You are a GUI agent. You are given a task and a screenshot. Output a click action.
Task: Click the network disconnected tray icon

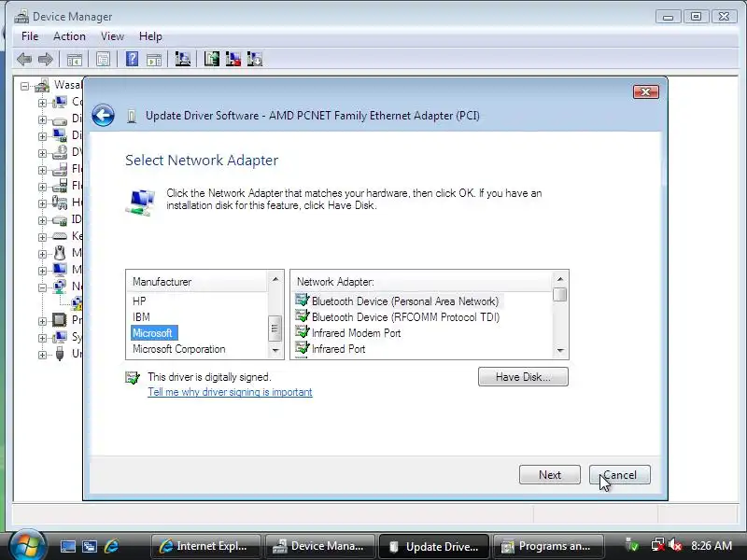coord(658,545)
